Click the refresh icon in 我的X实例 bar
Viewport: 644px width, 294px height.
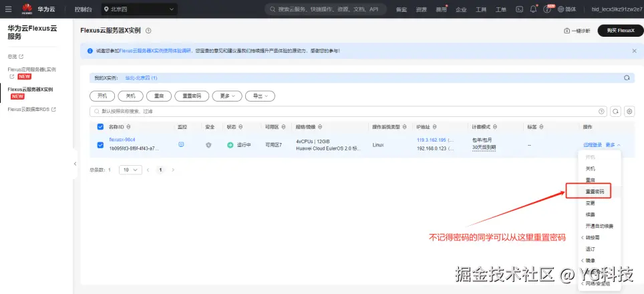pos(627,78)
